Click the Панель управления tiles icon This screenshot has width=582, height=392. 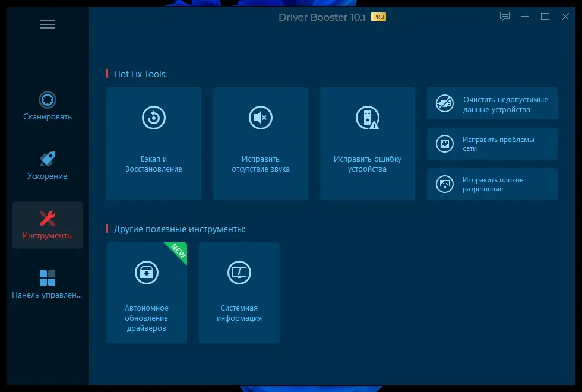(48, 278)
